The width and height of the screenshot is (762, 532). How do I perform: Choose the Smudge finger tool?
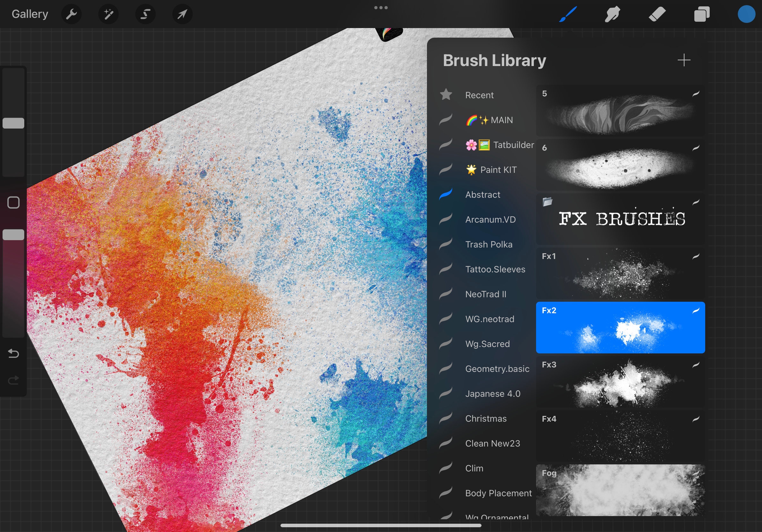click(612, 15)
